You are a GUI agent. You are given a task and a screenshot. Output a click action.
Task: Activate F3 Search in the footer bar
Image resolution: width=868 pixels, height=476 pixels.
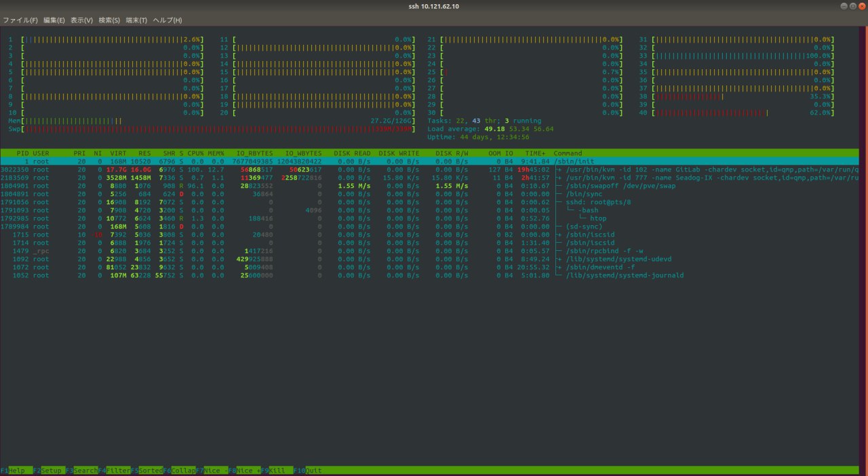81,471
